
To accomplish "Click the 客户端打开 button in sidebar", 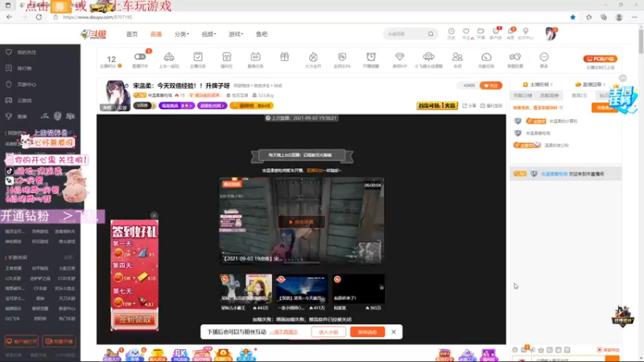I will (22, 341).
